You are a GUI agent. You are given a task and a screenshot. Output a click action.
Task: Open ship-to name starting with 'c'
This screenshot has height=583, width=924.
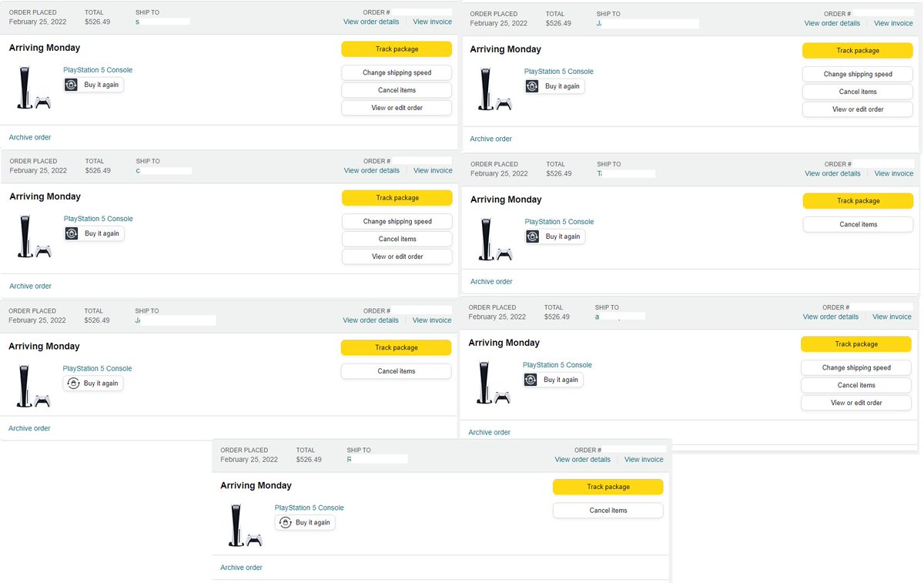pyautogui.click(x=139, y=170)
